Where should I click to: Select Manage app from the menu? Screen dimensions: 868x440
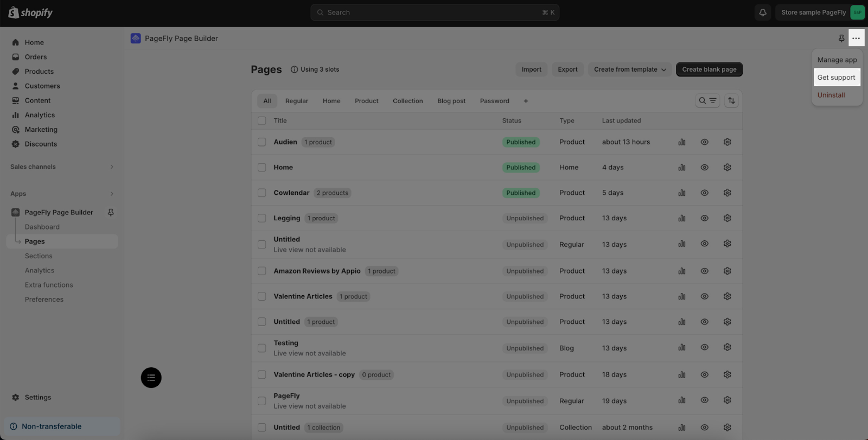click(837, 60)
